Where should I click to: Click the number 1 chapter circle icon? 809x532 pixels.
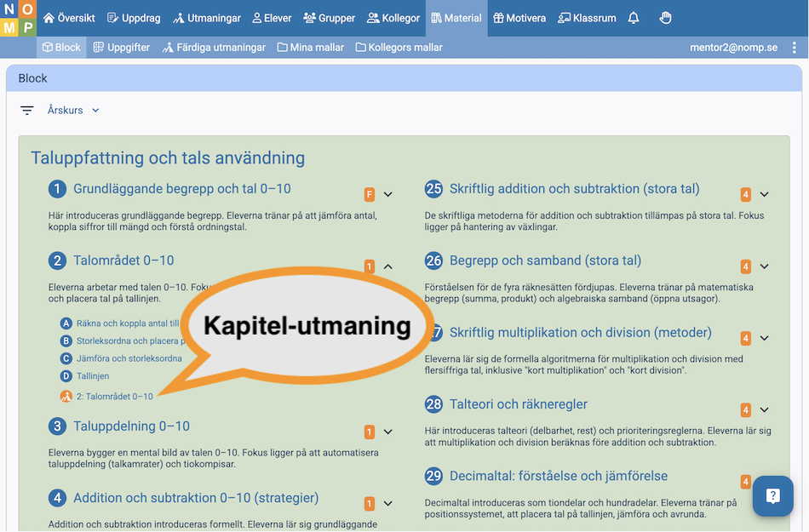pos(57,190)
